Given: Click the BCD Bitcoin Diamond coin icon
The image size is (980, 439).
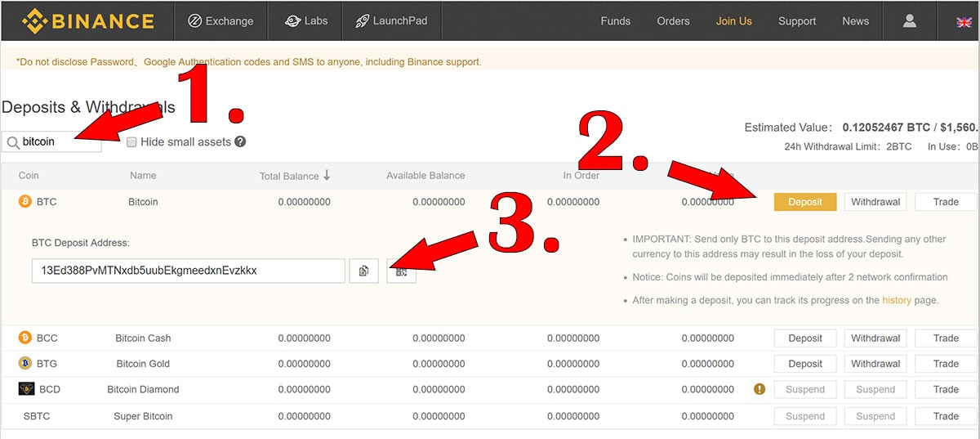Looking at the screenshot, I should pos(26,389).
